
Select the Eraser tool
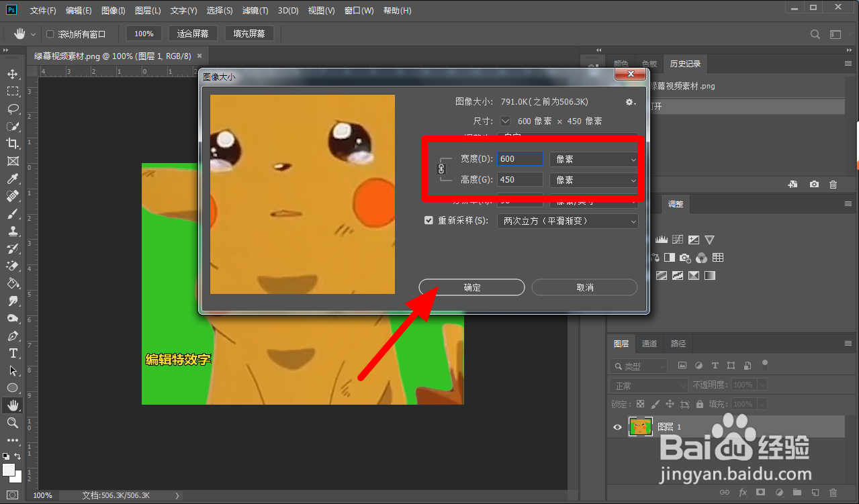click(x=13, y=266)
